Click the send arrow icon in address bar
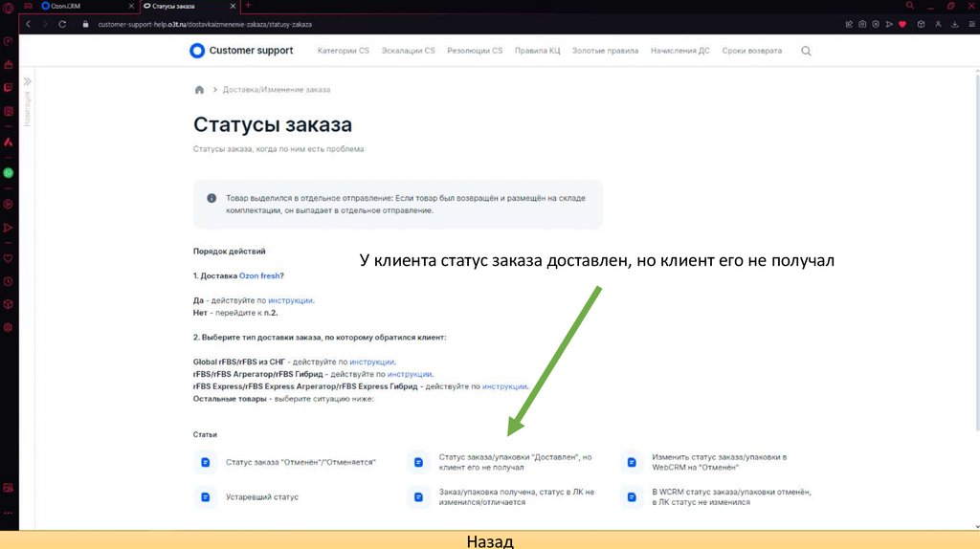Viewport: 980px width, 549px height. (x=889, y=24)
